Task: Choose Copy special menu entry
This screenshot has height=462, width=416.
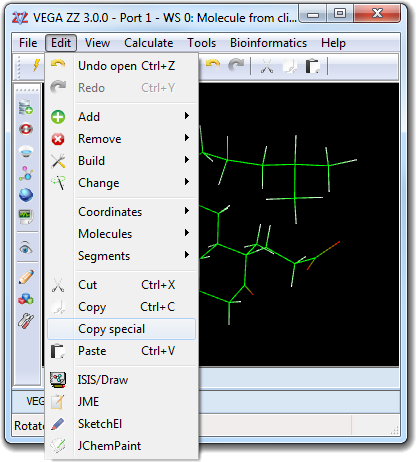Action: pyautogui.click(x=121, y=329)
